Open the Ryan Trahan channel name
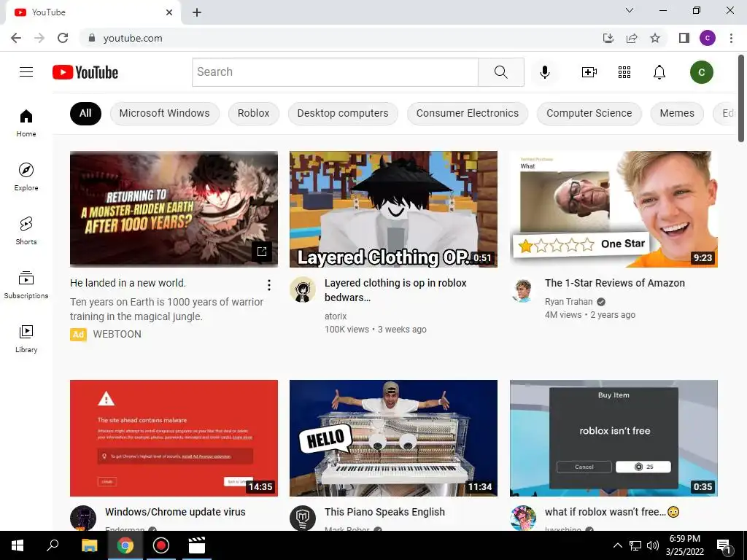This screenshot has height=560, width=747. [x=568, y=302]
